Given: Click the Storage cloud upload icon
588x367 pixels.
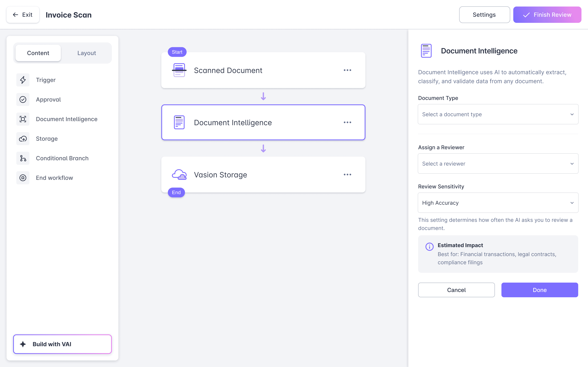Looking at the screenshot, I should click(23, 139).
